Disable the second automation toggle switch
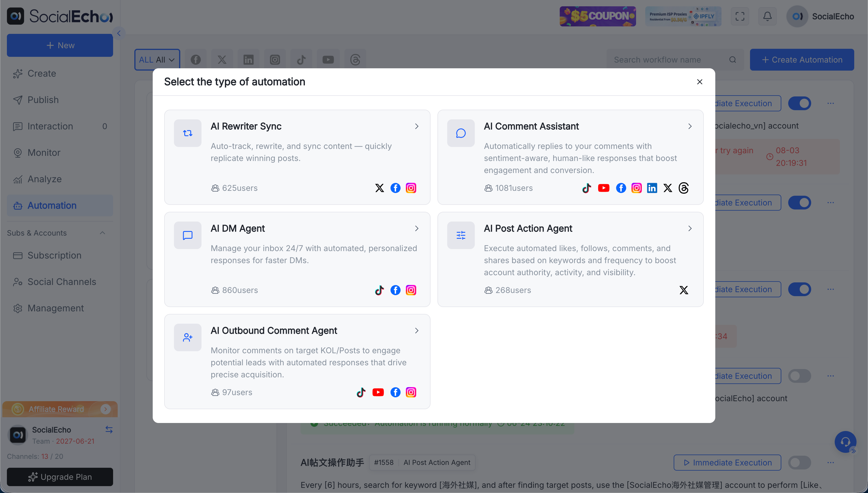Viewport: 868px width, 493px height. [800, 203]
